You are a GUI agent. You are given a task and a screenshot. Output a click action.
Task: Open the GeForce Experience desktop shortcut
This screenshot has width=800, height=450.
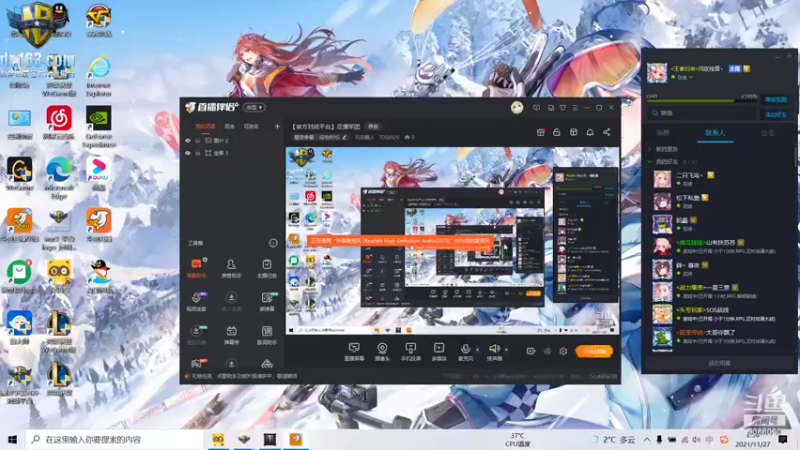point(98,127)
